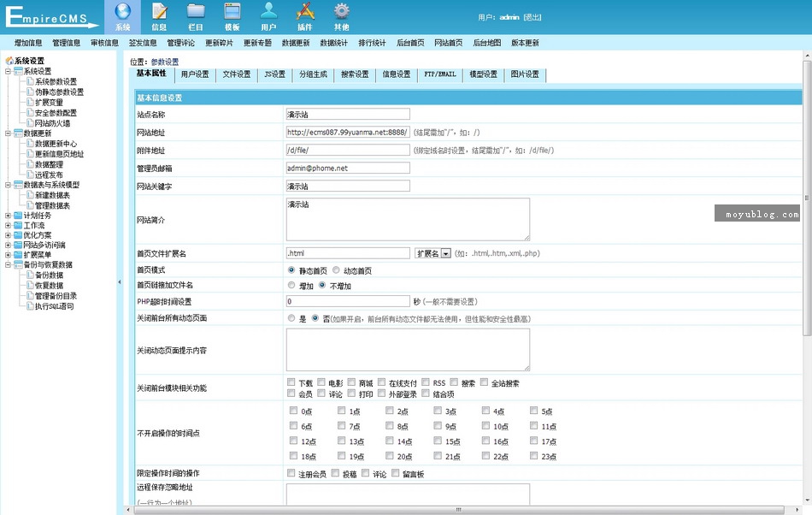The height and width of the screenshot is (515, 812).
Task: Click the page icon beside 扩展变量
Action: 30,102
